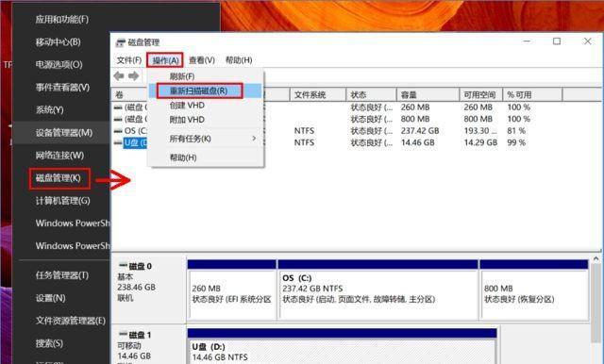The height and width of the screenshot is (364, 604).
Task: Select the OS (C:) volume row icon
Action: click(118, 131)
